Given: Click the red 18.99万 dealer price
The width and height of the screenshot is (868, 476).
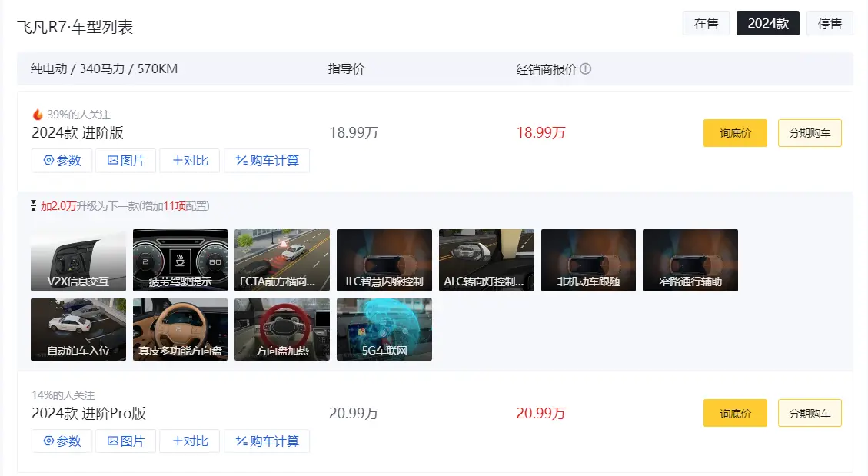Looking at the screenshot, I should coord(540,133).
